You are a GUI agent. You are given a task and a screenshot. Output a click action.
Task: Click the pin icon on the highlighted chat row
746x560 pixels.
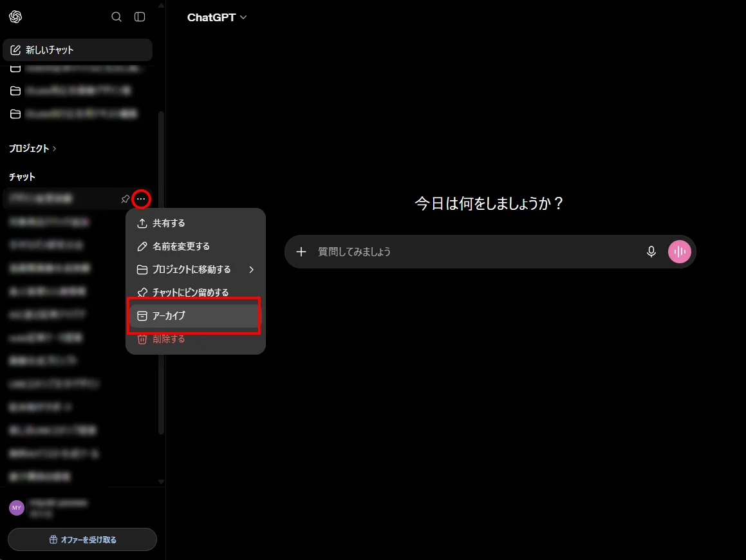pyautogui.click(x=125, y=199)
